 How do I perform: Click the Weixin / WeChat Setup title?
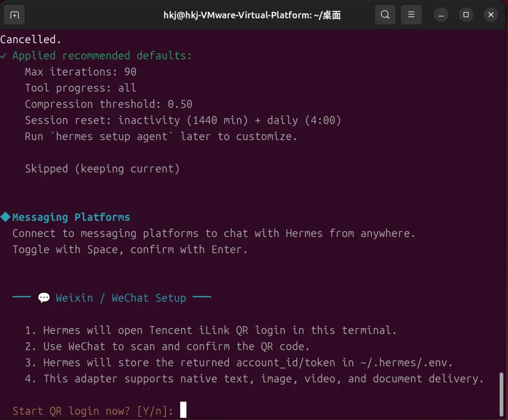coord(121,298)
